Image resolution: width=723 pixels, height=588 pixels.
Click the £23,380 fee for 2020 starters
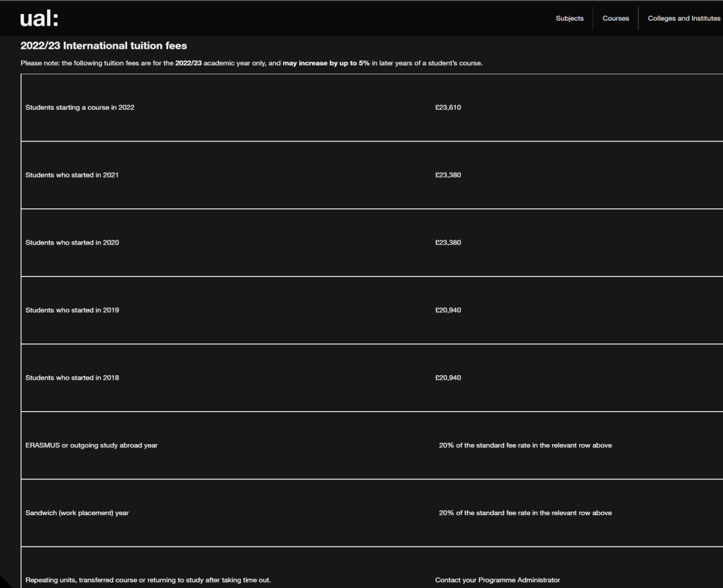448,242
